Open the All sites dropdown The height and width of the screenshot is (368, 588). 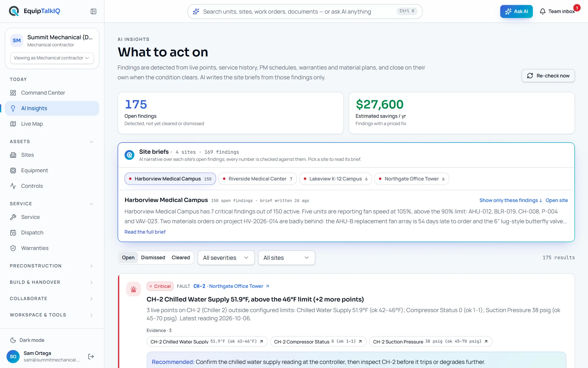[286, 258]
